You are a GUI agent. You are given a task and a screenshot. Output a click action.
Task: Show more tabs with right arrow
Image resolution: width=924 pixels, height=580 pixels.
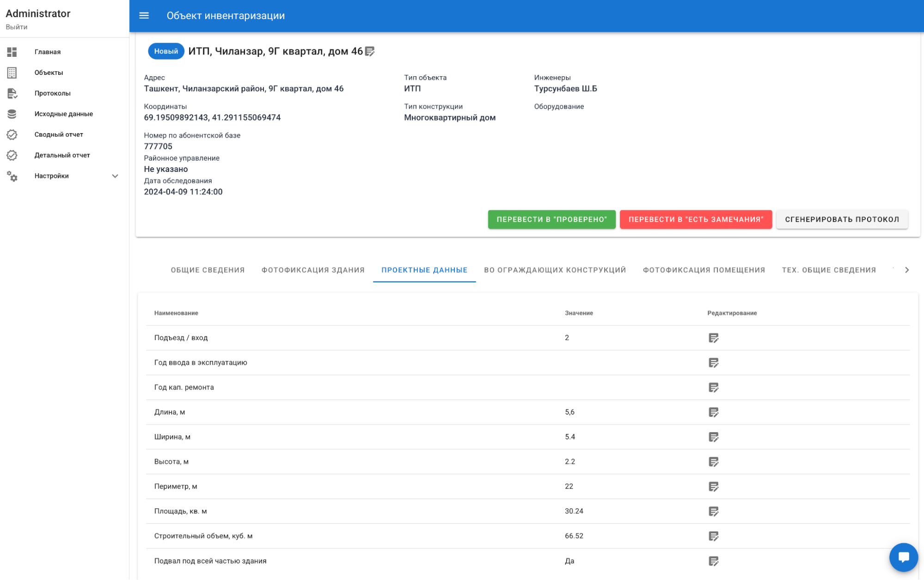tap(906, 270)
